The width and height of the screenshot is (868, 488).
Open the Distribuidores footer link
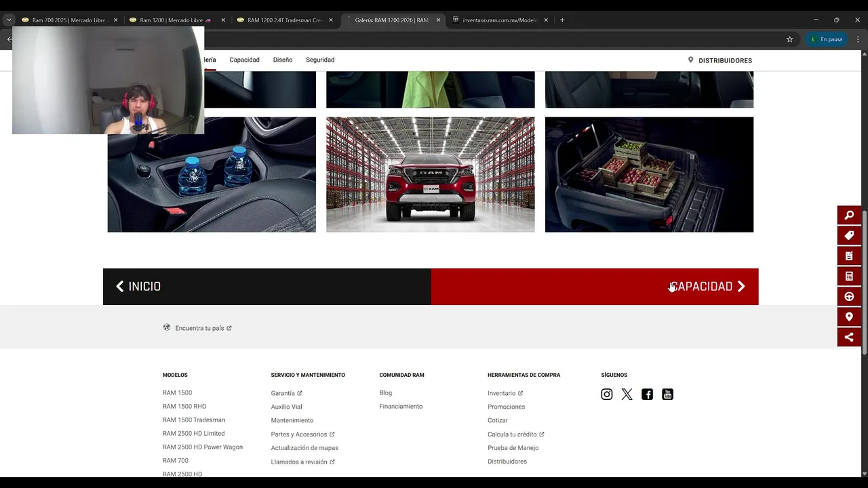pyautogui.click(x=507, y=462)
